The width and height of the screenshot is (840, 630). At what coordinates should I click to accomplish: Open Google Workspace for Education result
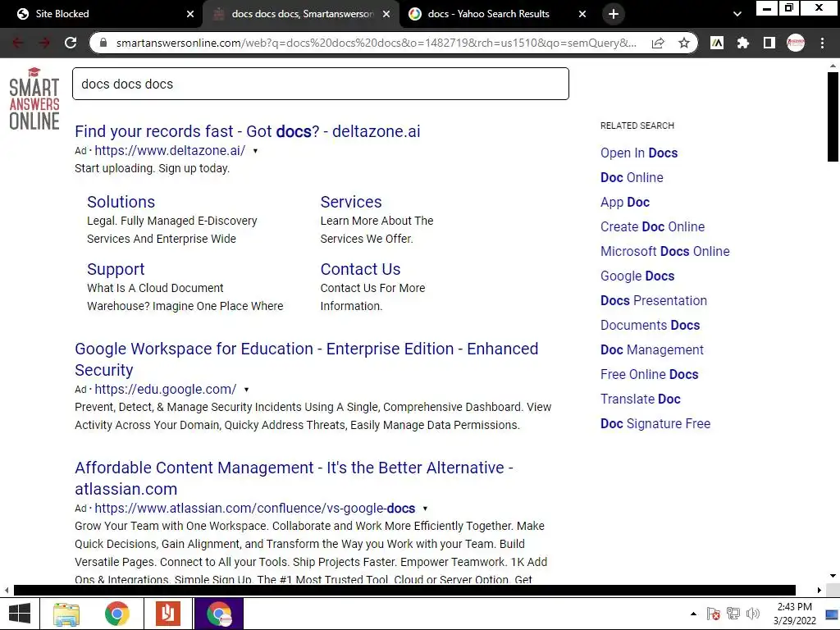pyautogui.click(x=307, y=359)
